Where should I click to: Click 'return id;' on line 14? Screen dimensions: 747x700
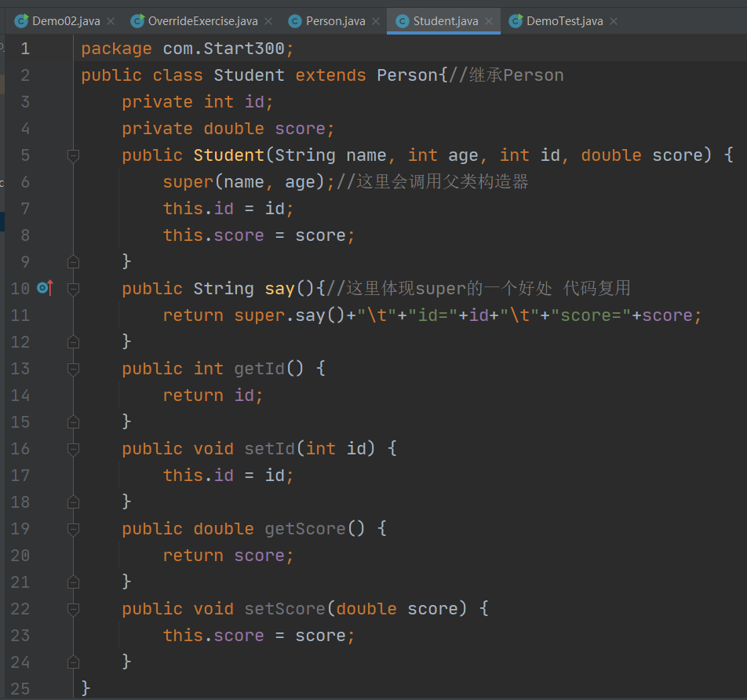tap(213, 396)
